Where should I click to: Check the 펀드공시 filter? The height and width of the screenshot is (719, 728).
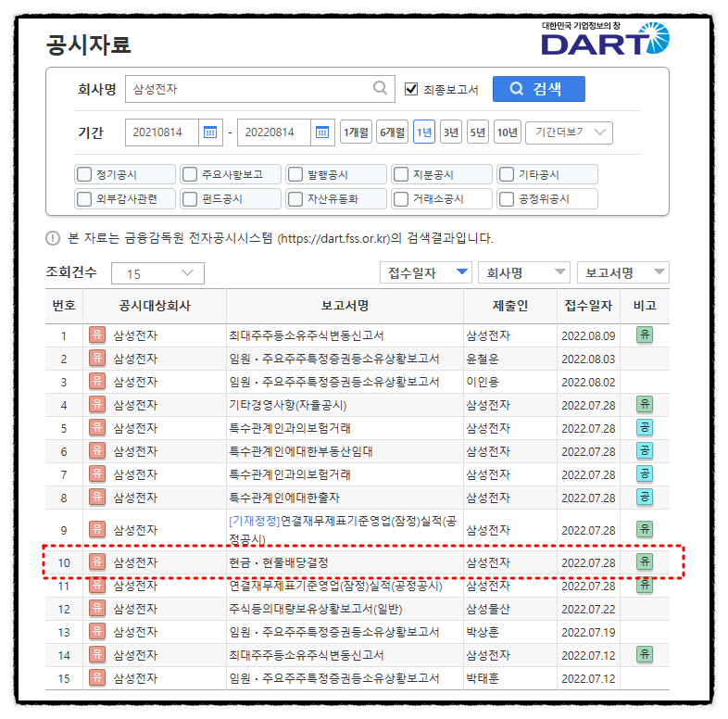pos(190,199)
